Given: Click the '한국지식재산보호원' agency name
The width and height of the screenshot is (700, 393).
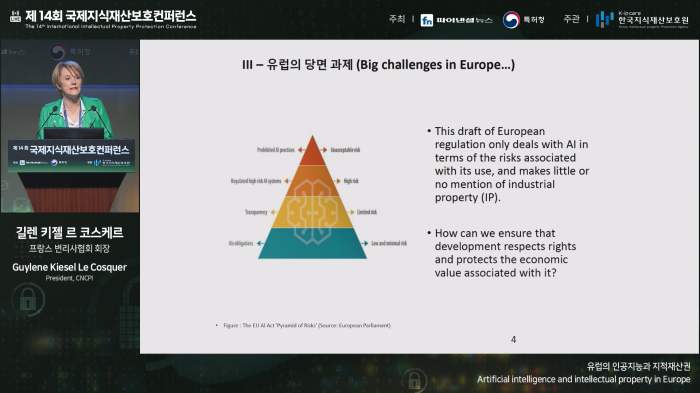Looking at the screenshot, I should click(654, 20).
